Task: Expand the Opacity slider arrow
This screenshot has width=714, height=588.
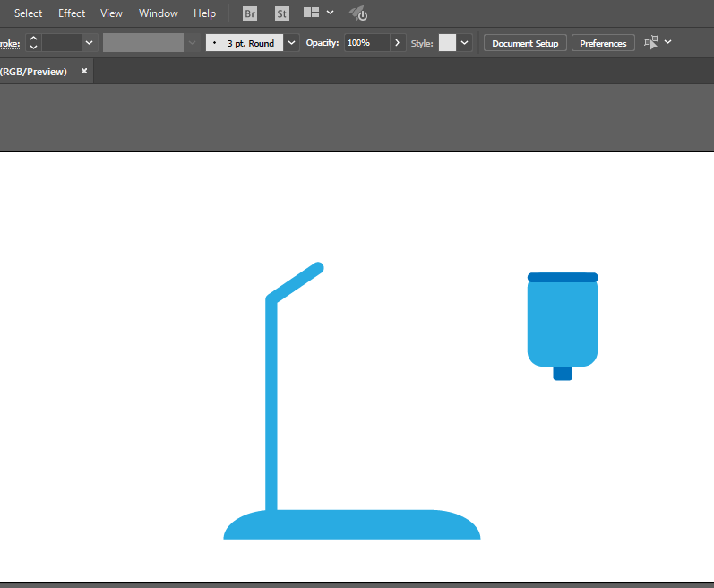Action: (x=397, y=43)
